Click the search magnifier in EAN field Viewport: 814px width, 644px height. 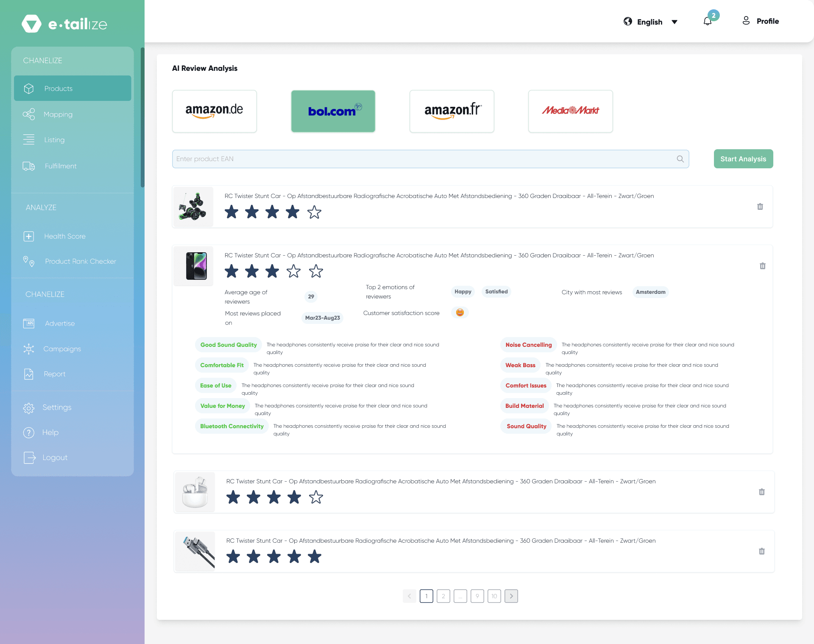coord(680,159)
